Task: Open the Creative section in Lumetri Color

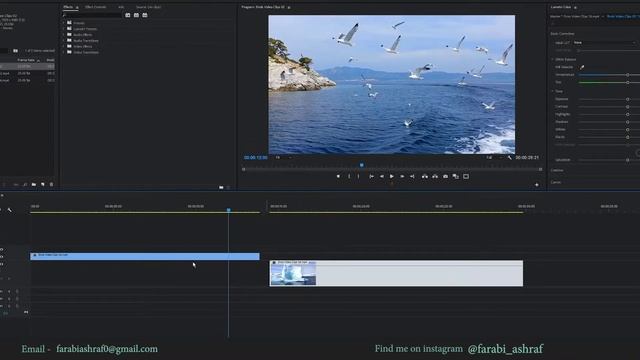Action: [557, 170]
